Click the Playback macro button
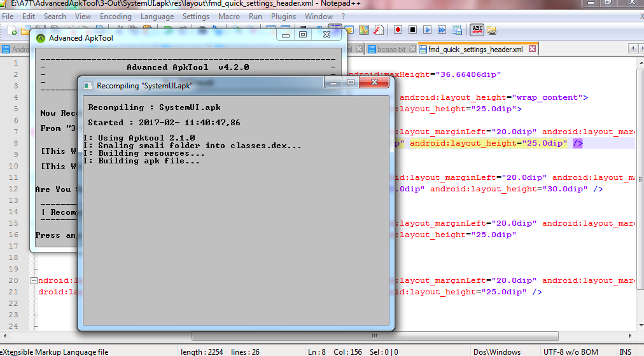Screen dimensions: 644x356 click(x=427, y=29)
